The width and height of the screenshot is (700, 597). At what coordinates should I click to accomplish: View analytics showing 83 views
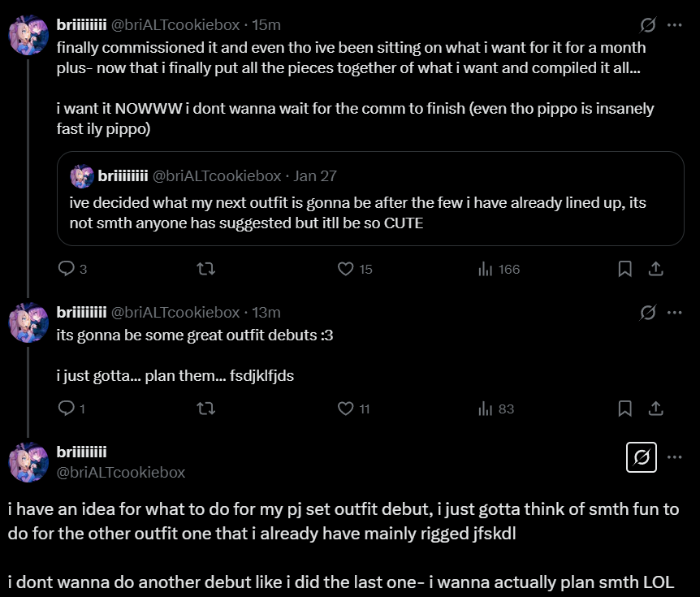pyautogui.click(x=486, y=409)
